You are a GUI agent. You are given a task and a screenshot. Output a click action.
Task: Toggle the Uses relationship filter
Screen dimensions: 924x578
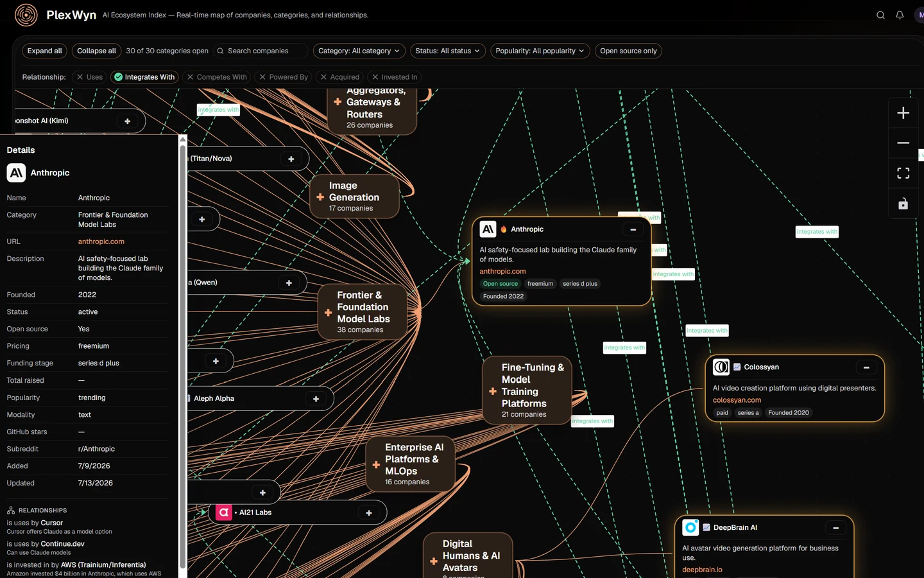(89, 77)
